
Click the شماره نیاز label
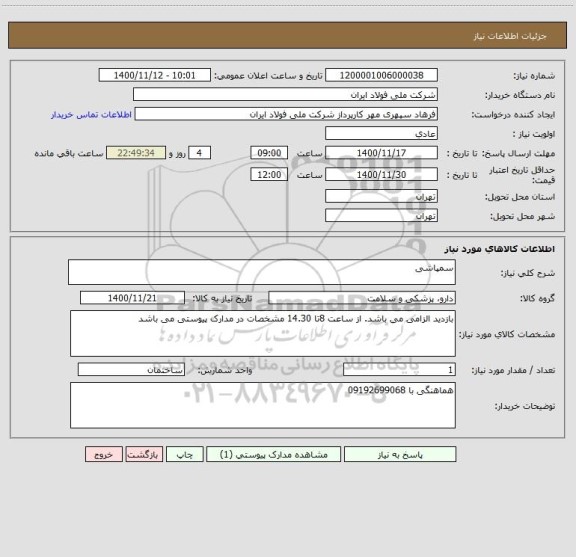point(534,76)
